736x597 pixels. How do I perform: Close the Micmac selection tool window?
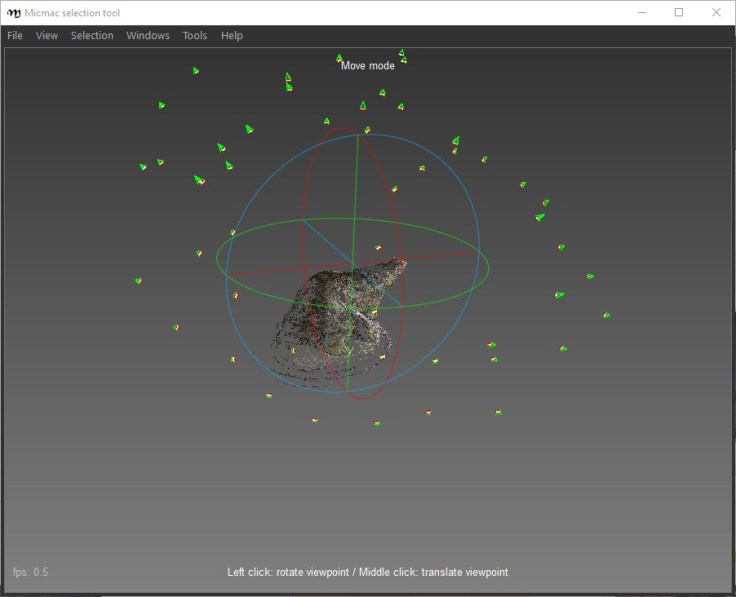pyautogui.click(x=716, y=12)
